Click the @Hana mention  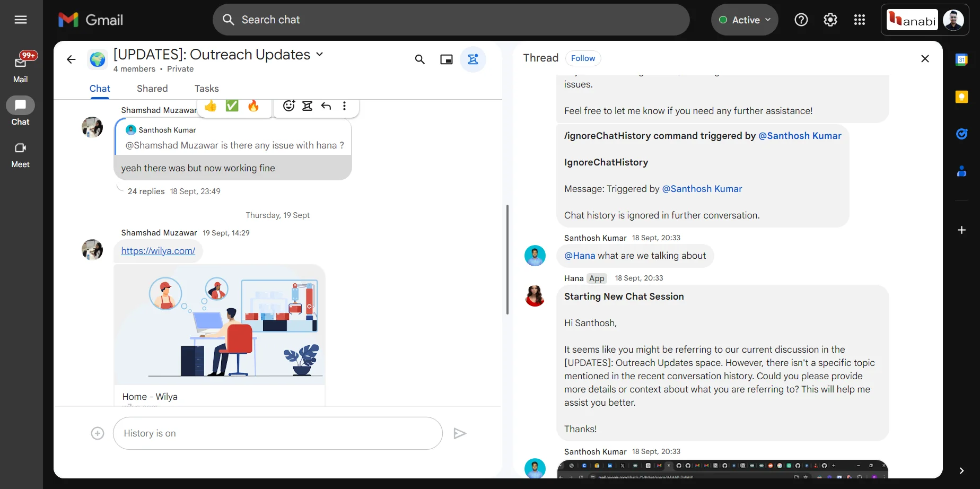point(580,256)
